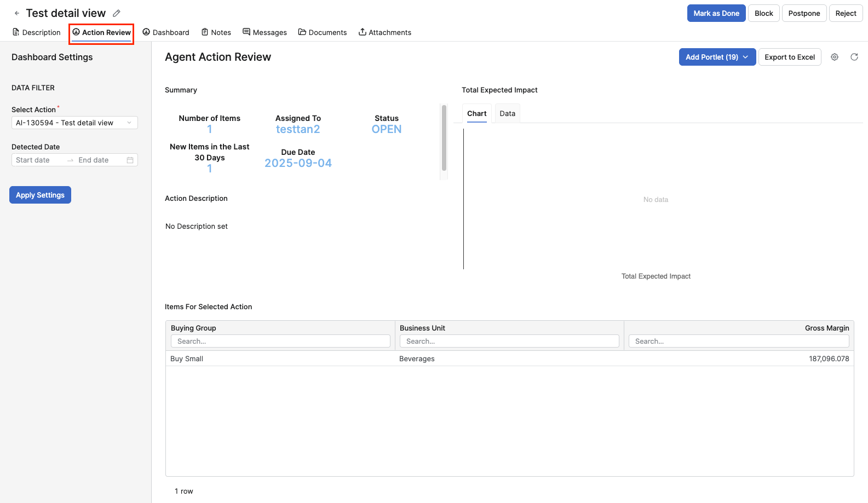Sort by Buying Group column header
The width and height of the screenshot is (868, 503).
[193, 328]
